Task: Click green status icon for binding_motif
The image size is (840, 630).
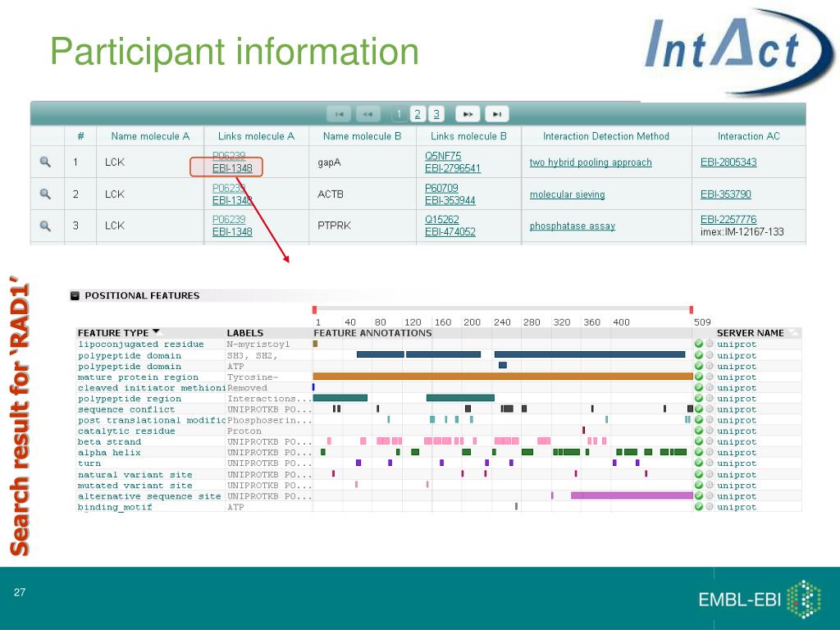Action: [699, 507]
